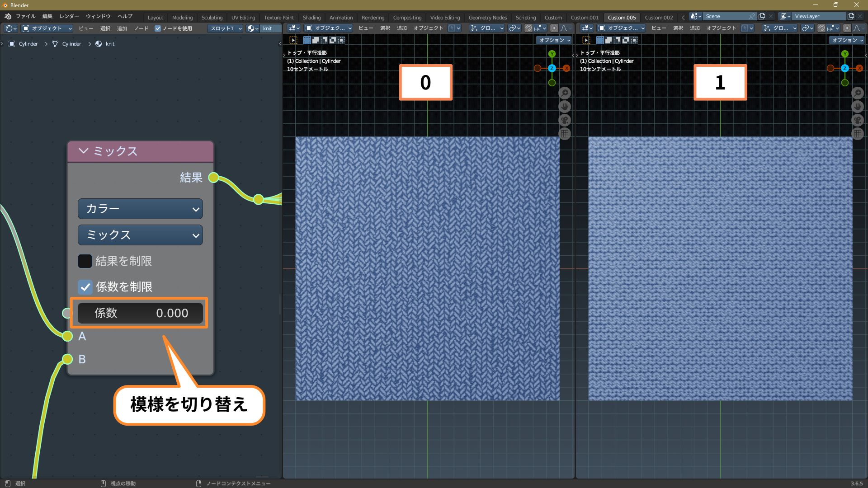The image size is (868, 488).
Task: Click knit in the breadcrumb path
Action: pyautogui.click(x=110, y=44)
